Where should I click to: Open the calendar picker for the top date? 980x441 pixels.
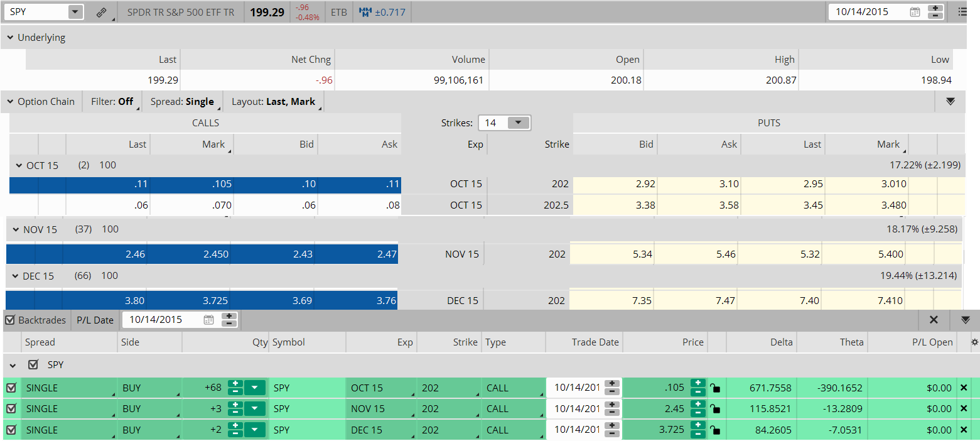(915, 12)
